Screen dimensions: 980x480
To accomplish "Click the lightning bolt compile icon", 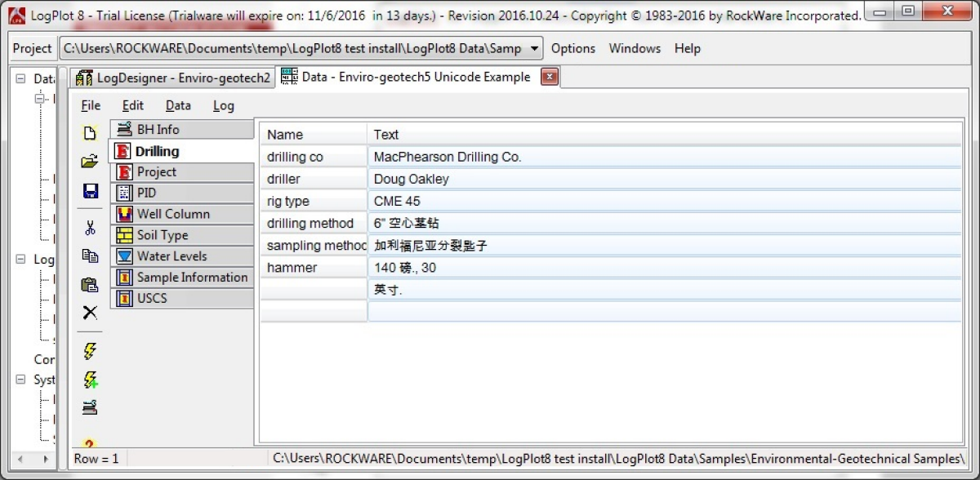I will click(x=91, y=351).
